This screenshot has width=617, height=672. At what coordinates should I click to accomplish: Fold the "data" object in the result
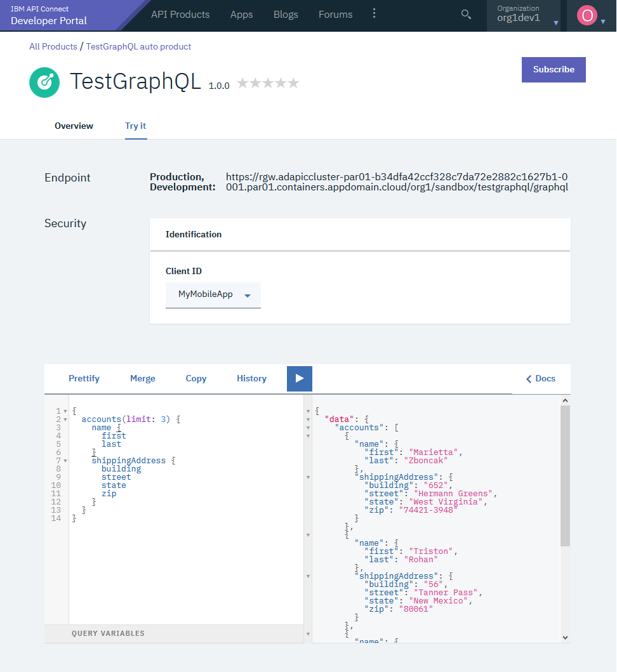pyautogui.click(x=308, y=419)
